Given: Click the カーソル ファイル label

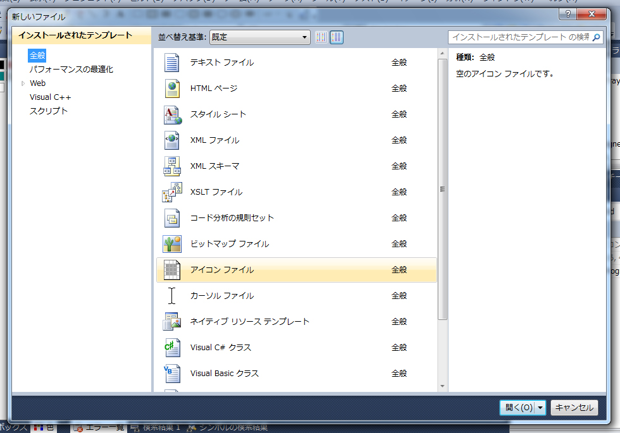Looking at the screenshot, I should (222, 296).
